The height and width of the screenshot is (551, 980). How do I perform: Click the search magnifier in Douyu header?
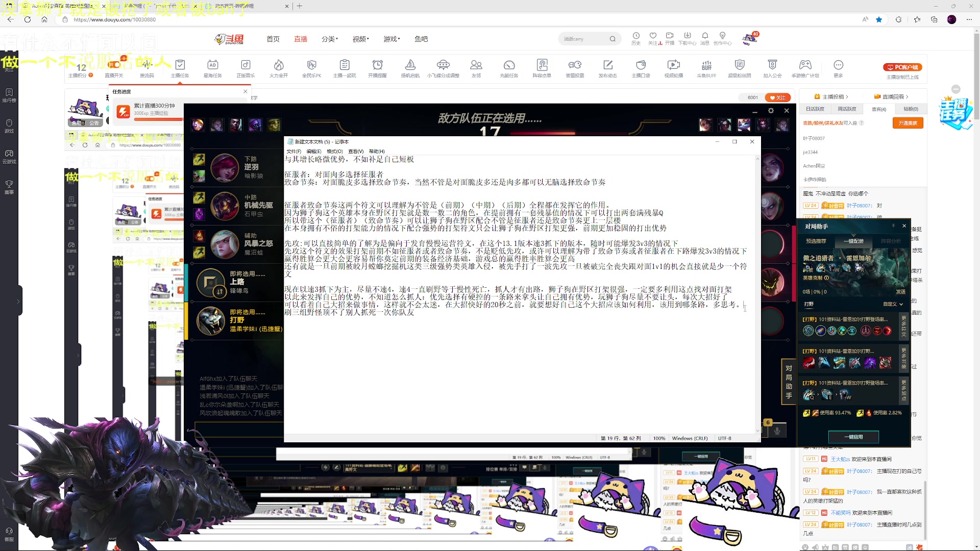coord(612,39)
